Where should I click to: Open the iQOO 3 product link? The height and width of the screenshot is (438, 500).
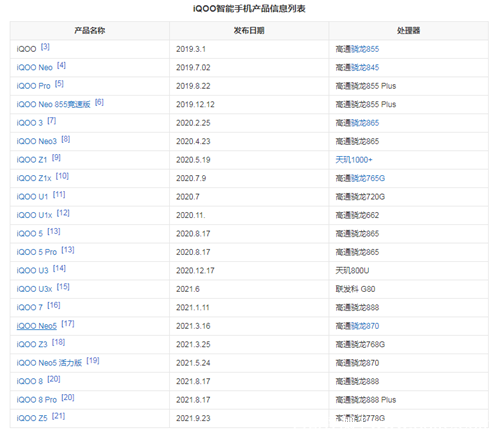tap(30, 123)
